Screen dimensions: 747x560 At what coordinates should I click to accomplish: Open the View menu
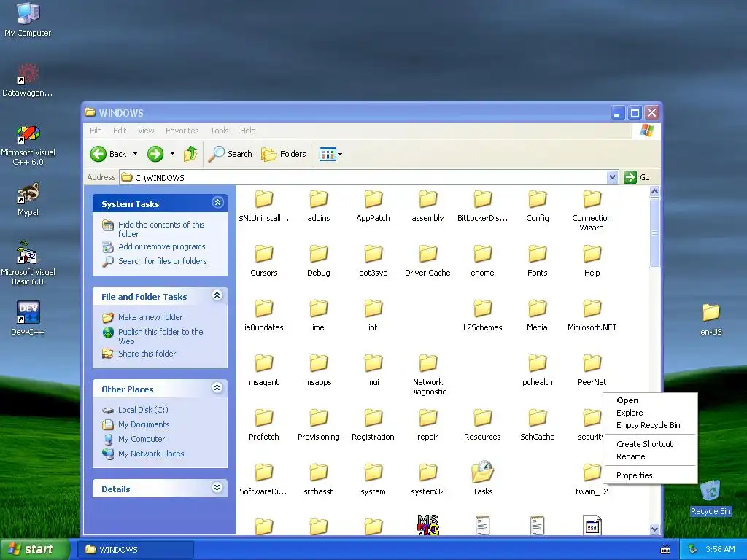146,131
